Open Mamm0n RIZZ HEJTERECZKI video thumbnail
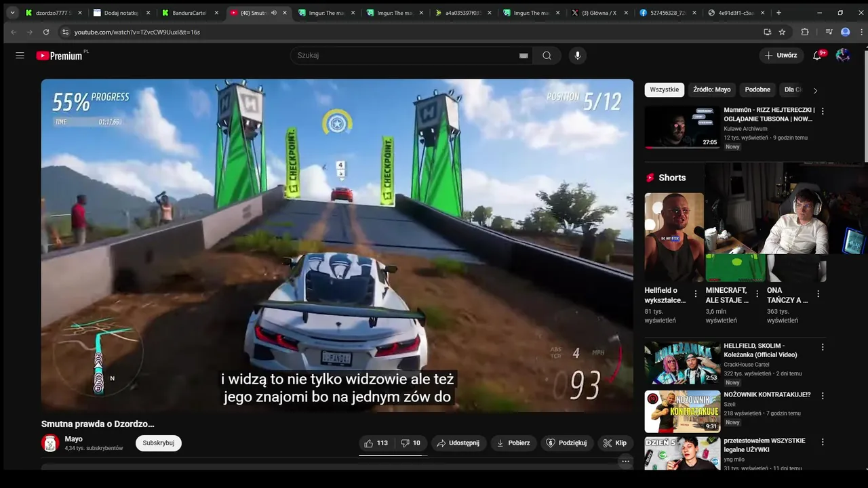This screenshot has width=868, height=488. 682,127
